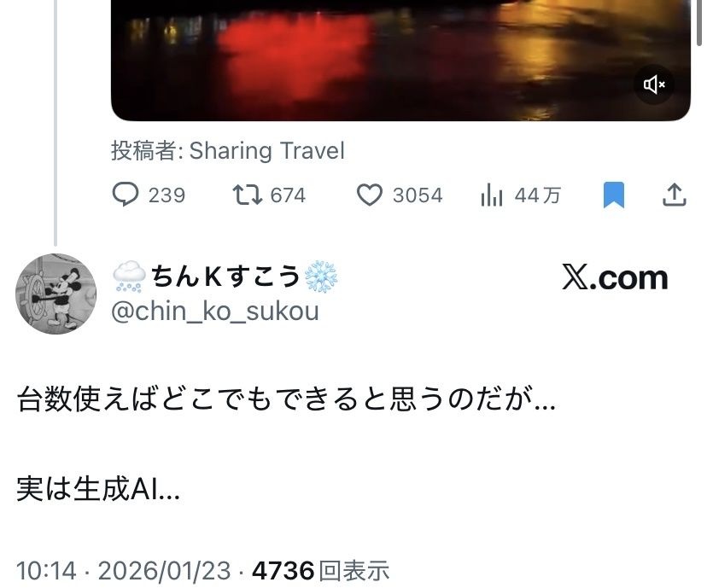707x588 pixels.
Task: Open replies via the speech bubble icon
Action: 125,195
